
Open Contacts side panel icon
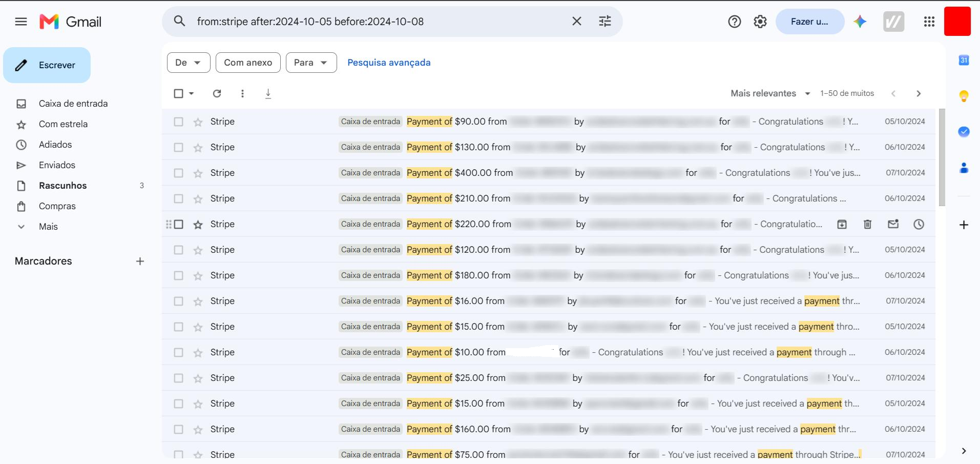[964, 168]
